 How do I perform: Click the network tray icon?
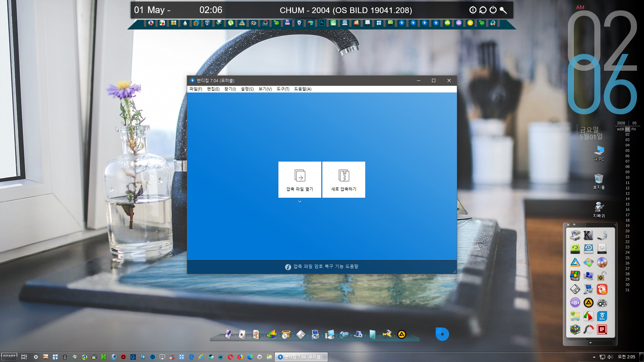click(602, 357)
